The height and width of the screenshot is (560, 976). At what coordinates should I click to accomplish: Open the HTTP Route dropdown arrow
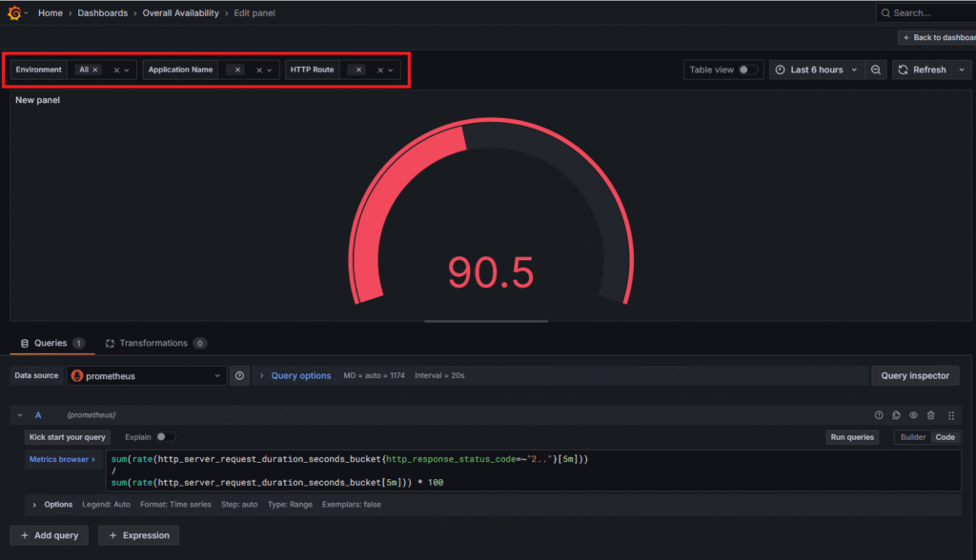tap(390, 70)
